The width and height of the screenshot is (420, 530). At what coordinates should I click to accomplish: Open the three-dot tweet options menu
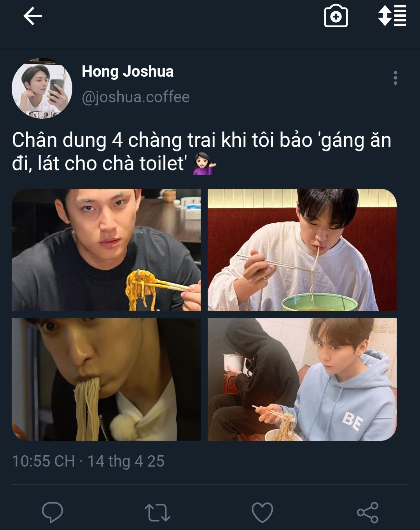(395, 78)
